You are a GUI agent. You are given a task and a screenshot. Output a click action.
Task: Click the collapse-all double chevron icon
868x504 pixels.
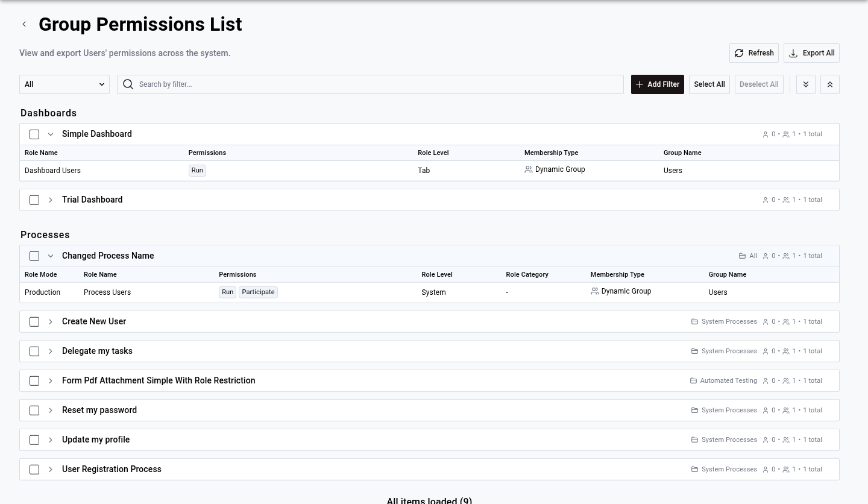(x=830, y=84)
